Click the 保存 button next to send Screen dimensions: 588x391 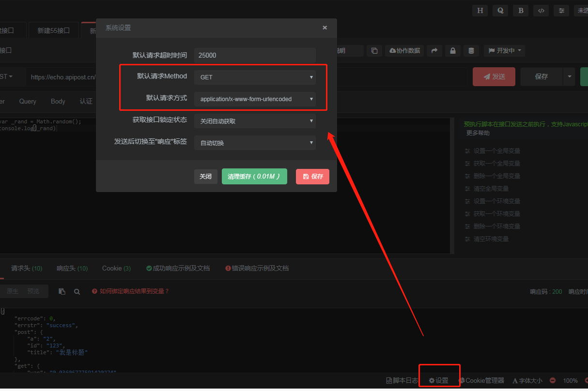[x=542, y=76]
